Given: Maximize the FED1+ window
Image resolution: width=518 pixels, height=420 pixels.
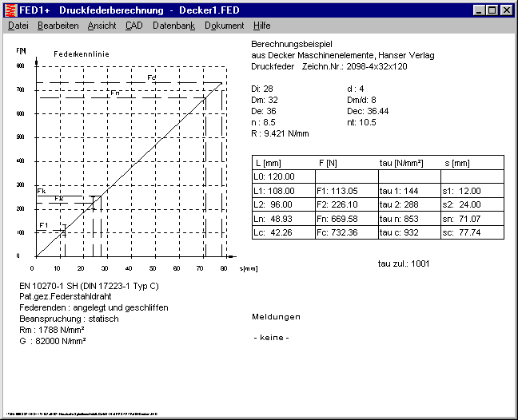Looking at the screenshot, I should 492,10.
